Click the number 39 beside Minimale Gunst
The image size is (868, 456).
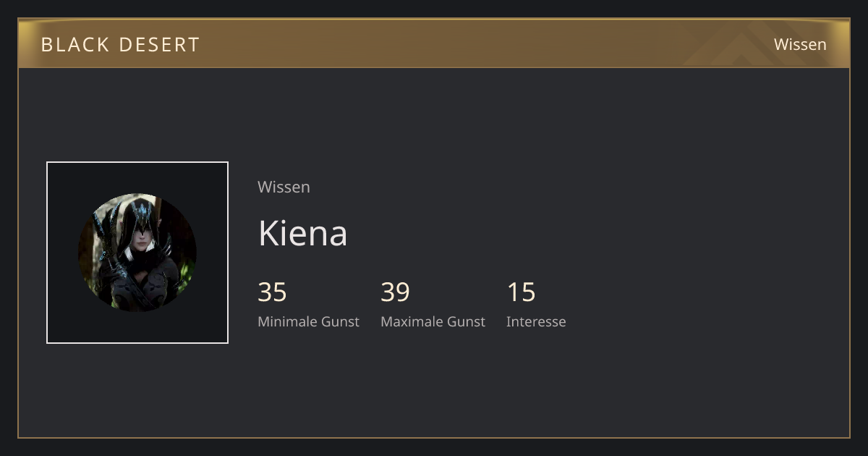click(395, 292)
